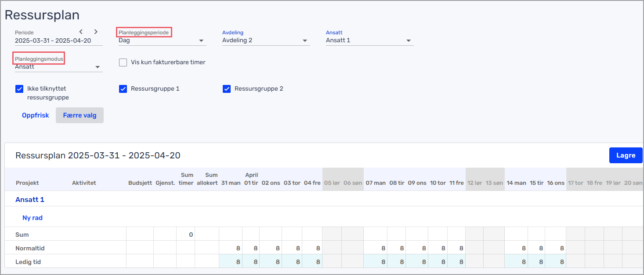Click the Sum timer column header
This screenshot has height=275, width=644.
point(186,179)
